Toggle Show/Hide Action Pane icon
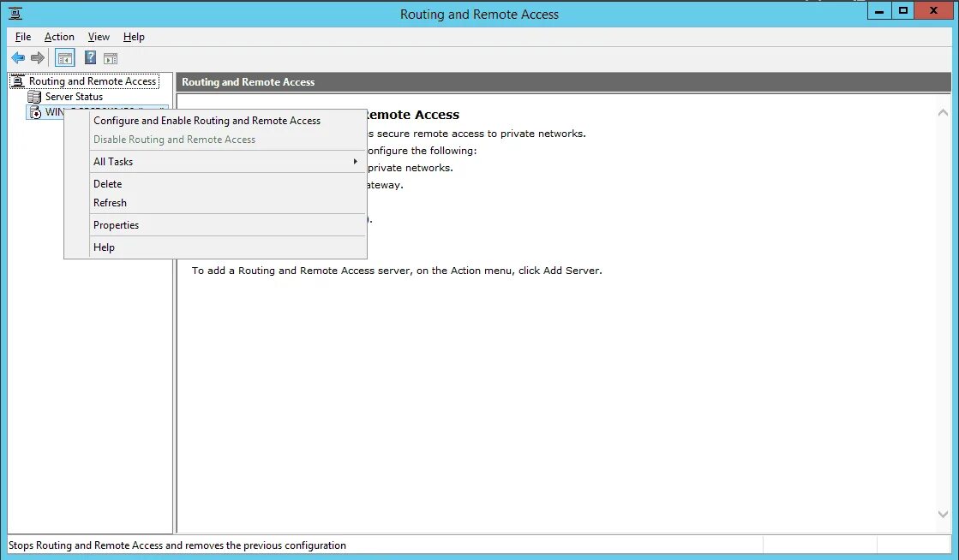959x560 pixels. [x=111, y=59]
